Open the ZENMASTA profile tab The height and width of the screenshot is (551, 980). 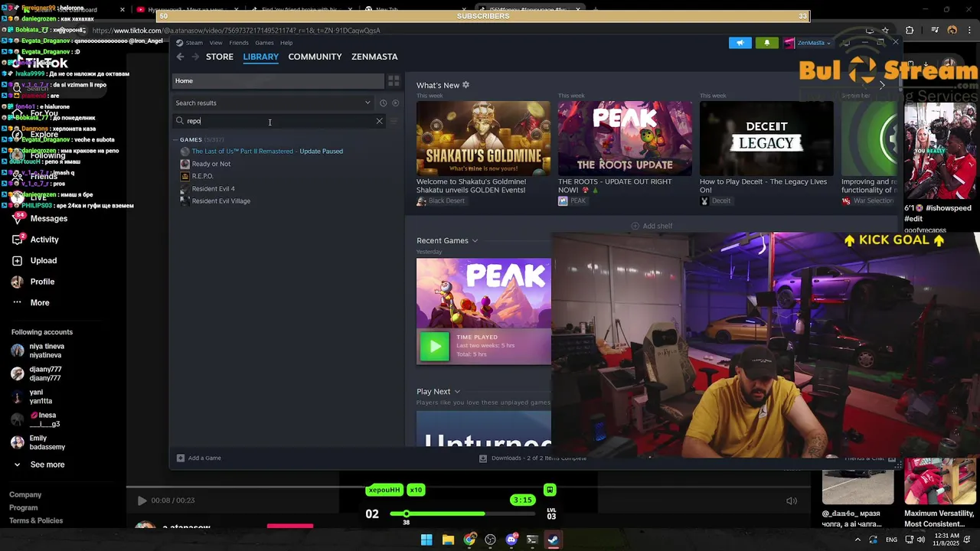pyautogui.click(x=374, y=57)
